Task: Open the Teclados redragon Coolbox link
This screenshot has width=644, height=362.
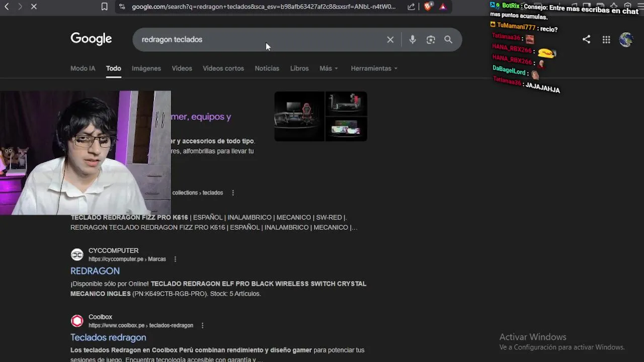Action: click(108, 337)
